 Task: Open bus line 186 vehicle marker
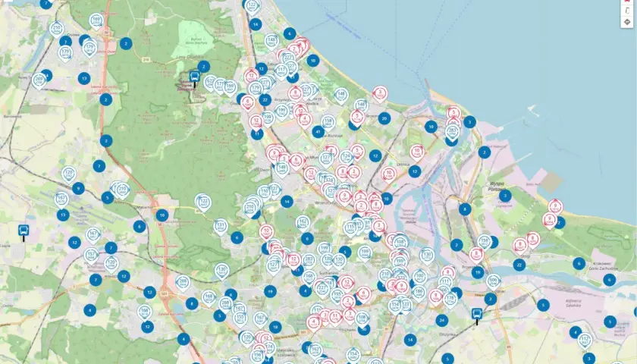(x=419, y=293)
